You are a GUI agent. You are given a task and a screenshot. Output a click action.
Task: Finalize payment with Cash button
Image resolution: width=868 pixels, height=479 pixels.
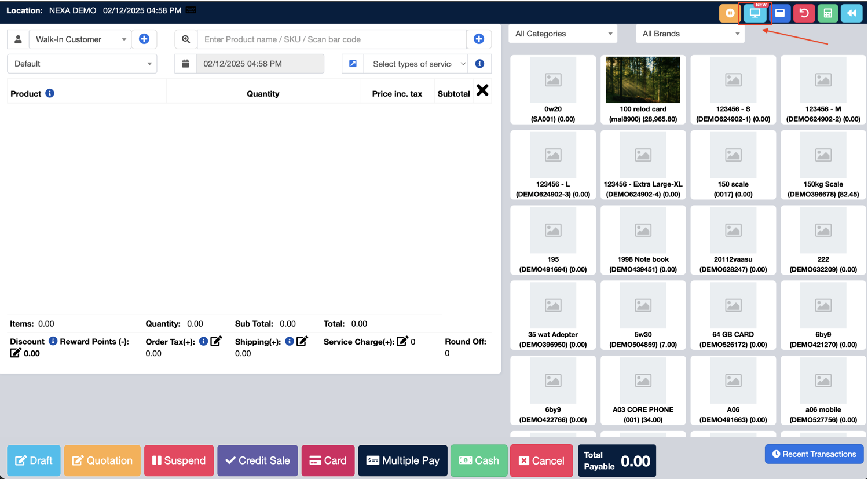479,460
